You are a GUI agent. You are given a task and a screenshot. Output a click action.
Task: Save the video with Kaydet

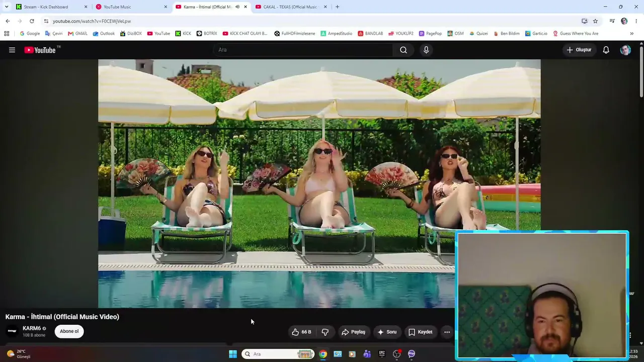click(420, 332)
